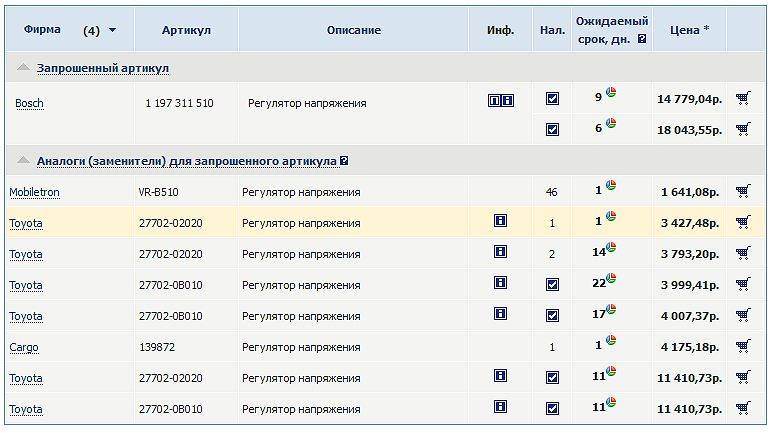Add Bosch 14 779,04р. offer to cart
The width and height of the screenshot is (771, 433).
(742, 99)
